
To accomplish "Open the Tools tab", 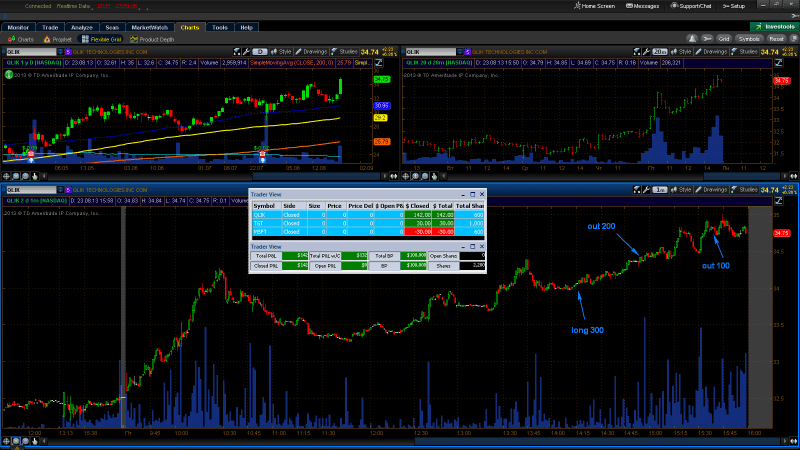I will coord(220,28).
